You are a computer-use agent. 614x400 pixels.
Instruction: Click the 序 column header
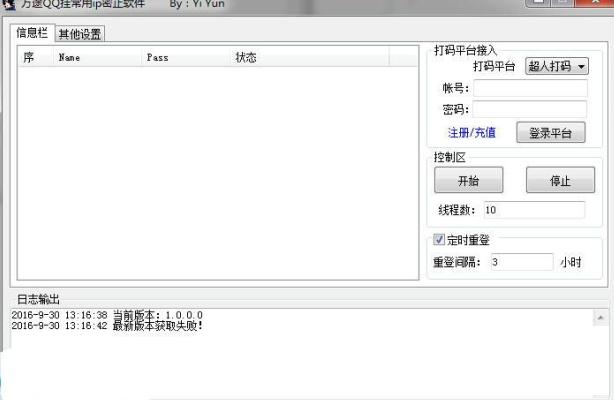tap(36, 57)
